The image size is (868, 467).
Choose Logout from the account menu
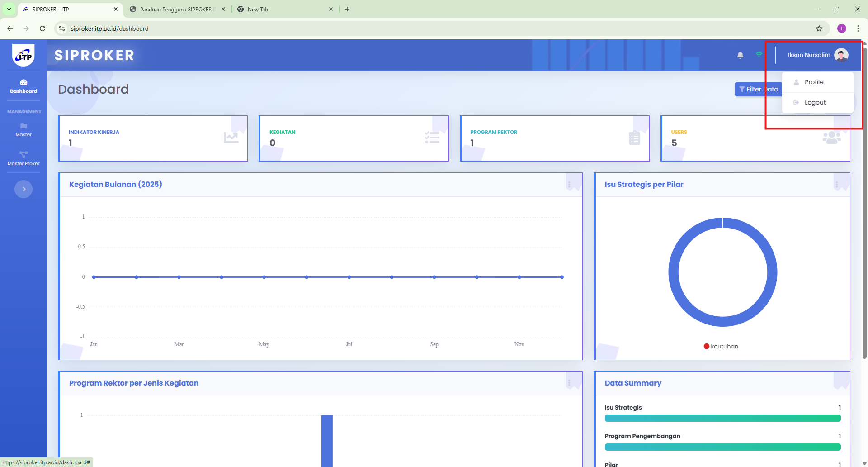click(x=815, y=102)
